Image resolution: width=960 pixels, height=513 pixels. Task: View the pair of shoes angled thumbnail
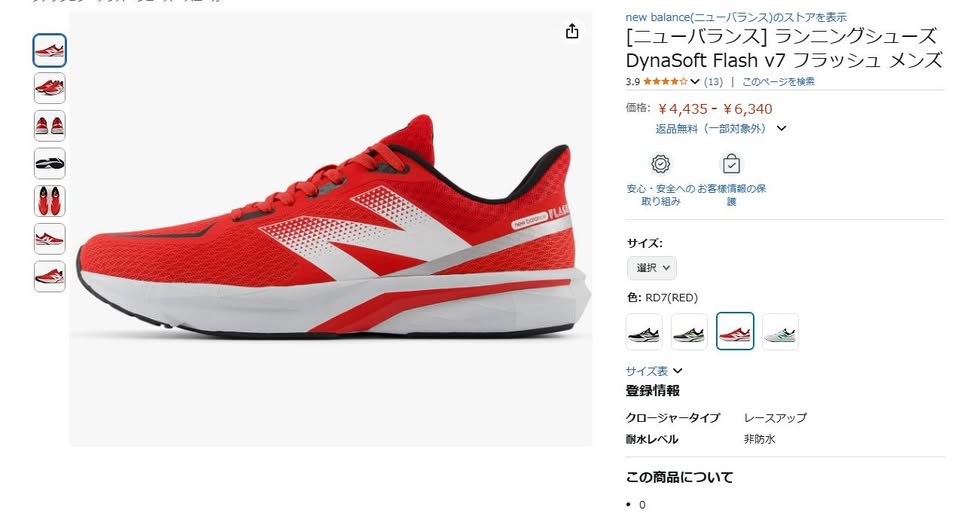[x=50, y=88]
